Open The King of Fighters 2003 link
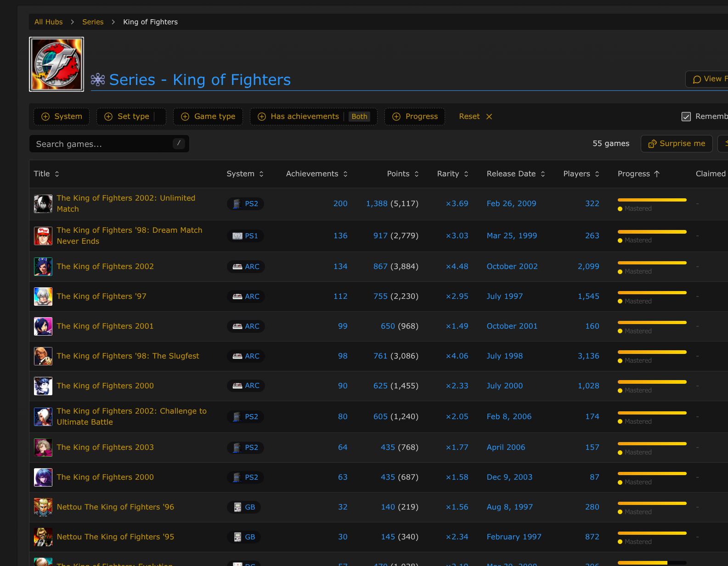Viewport: 728px width, 566px height. pos(105,448)
